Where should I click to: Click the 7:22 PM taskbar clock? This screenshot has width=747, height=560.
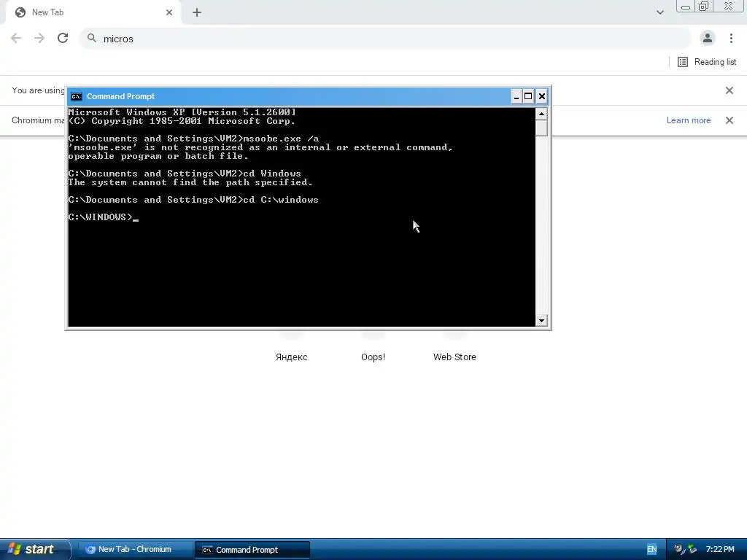(x=720, y=550)
